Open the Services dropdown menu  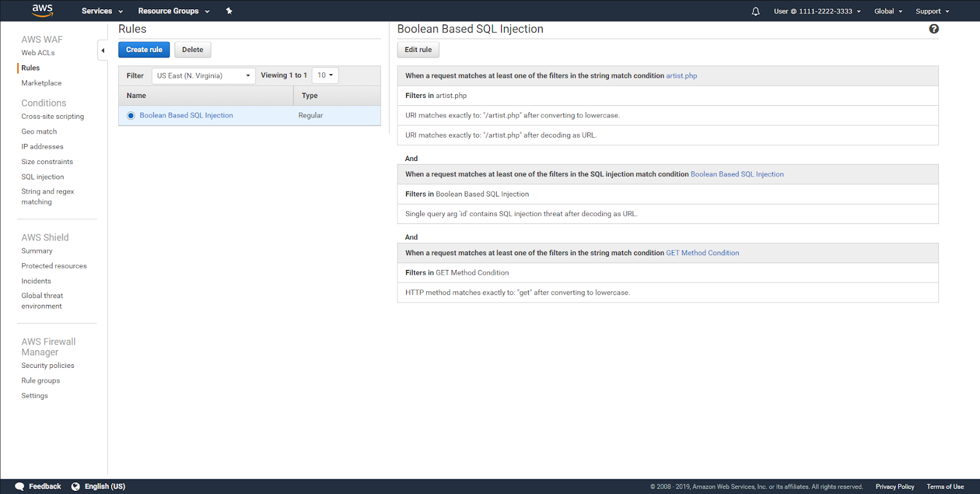102,11
